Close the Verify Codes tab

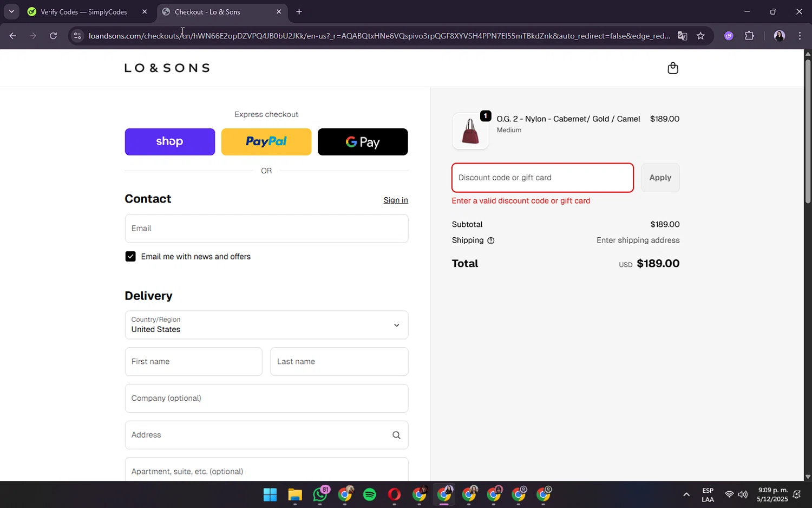tap(145, 12)
